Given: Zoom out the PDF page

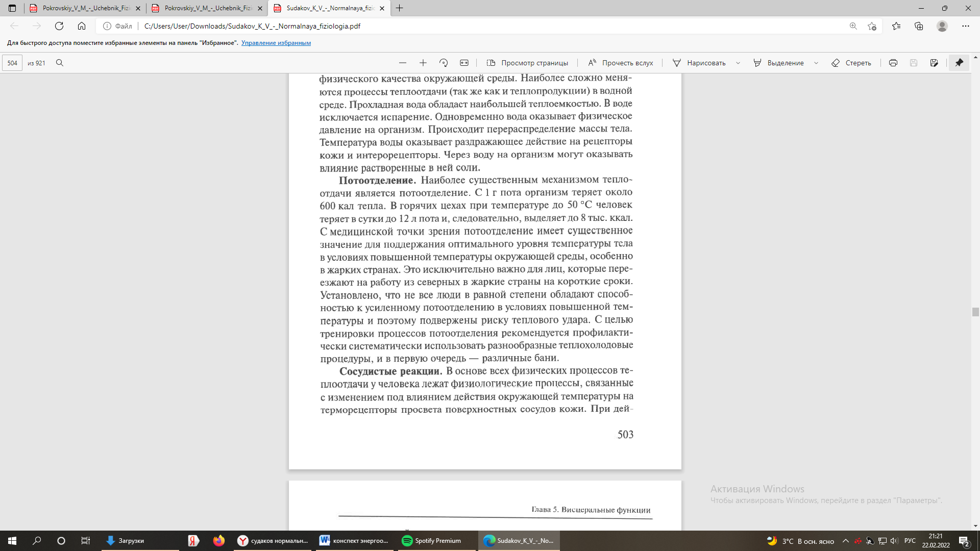Looking at the screenshot, I should point(403,63).
